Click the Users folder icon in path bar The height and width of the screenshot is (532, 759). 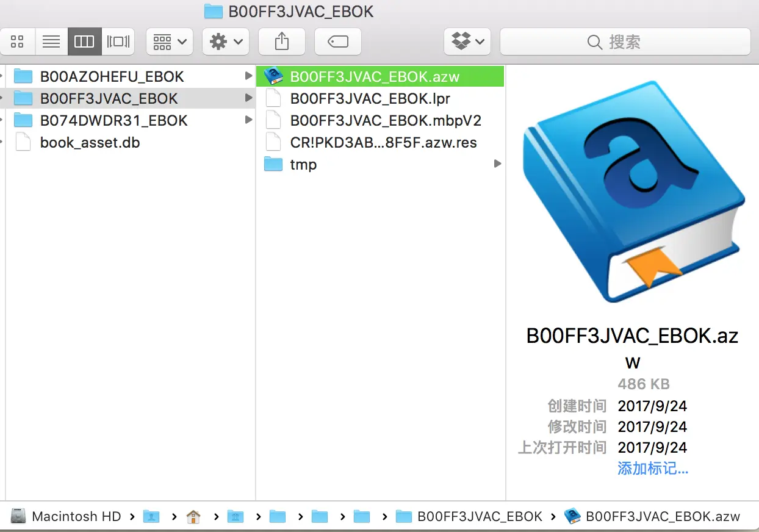151,517
